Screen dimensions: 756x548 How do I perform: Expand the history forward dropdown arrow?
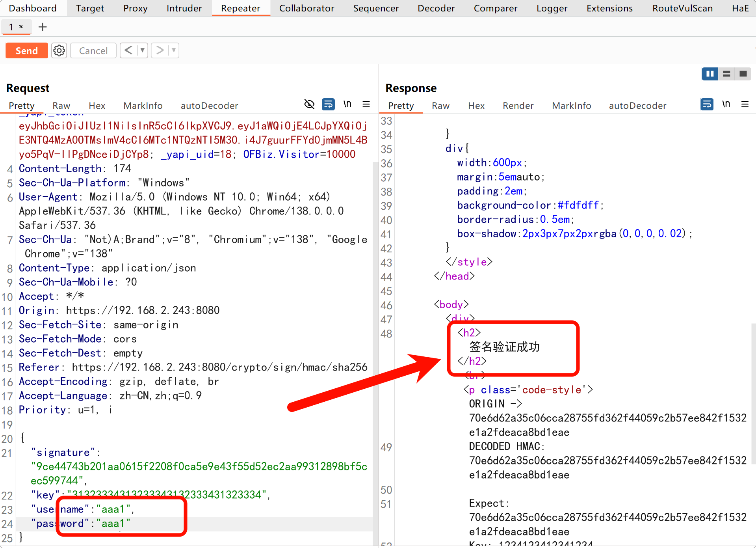point(174,50)
